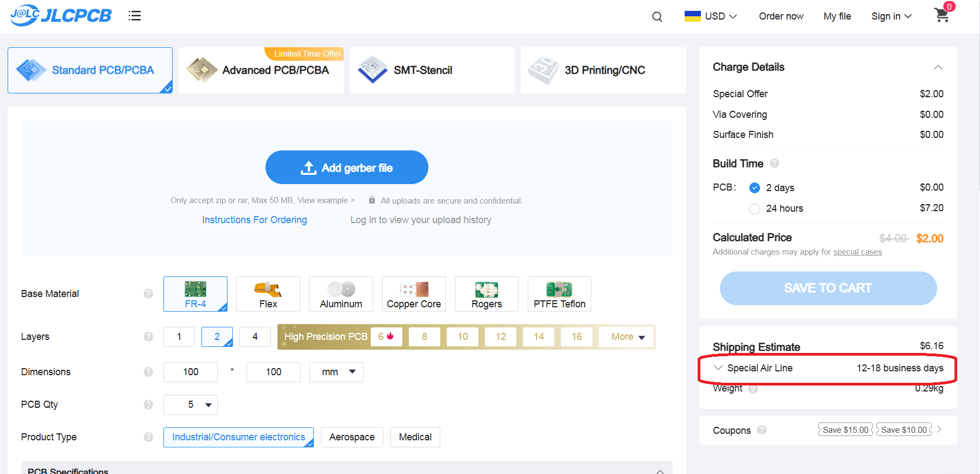Open the USD currency dropdown
The width and height of the screenshot is (980, 474).
[710, 16]
